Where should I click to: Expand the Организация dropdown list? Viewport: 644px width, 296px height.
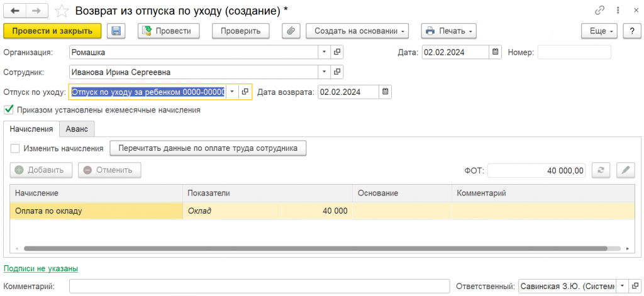click(325, 52)
